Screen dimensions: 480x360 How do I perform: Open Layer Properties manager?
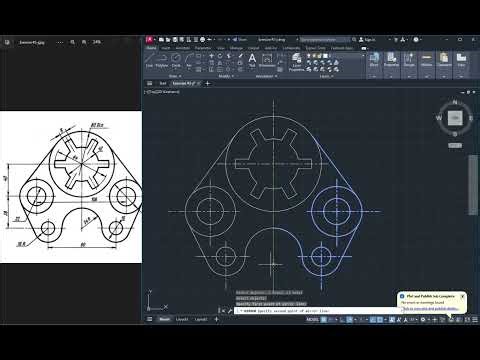(296, 62)
